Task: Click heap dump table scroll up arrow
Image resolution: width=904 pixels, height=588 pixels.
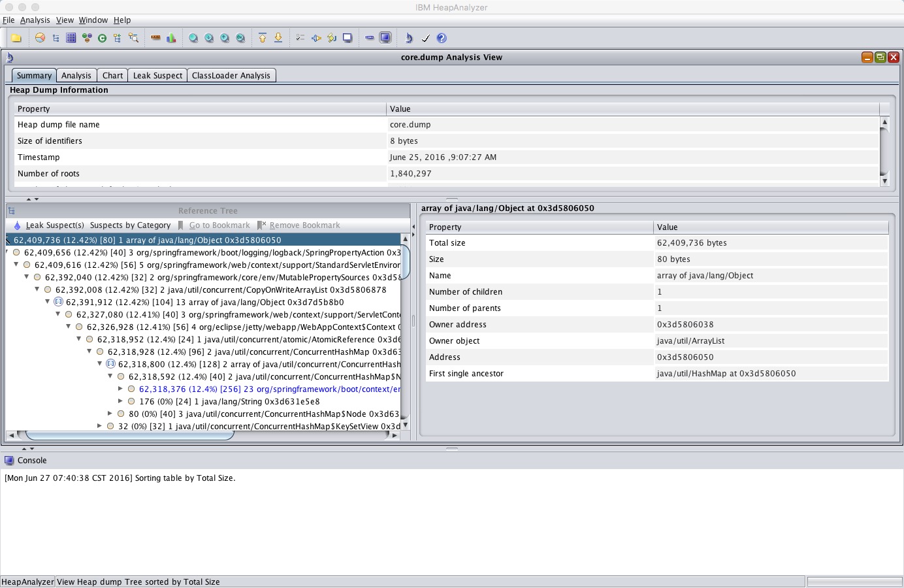Action: pyautogui.click(x=885, y=122)
